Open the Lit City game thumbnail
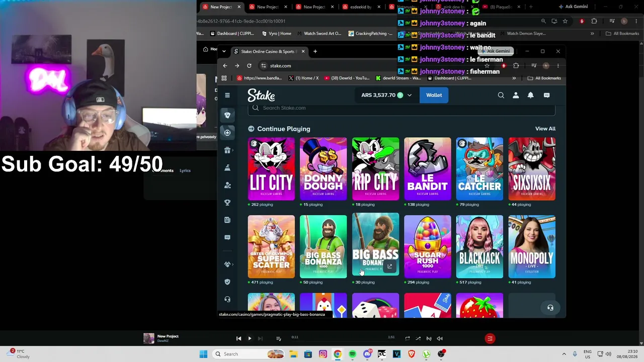Image resolution: width=644 pixels, height=362 pixels. tap(271, 169)
